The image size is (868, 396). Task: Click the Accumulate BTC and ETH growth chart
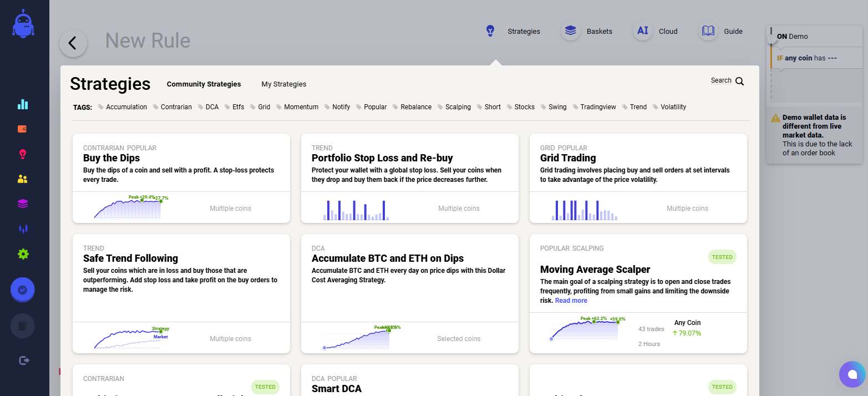pyautogui.click(x=361, y=337)
